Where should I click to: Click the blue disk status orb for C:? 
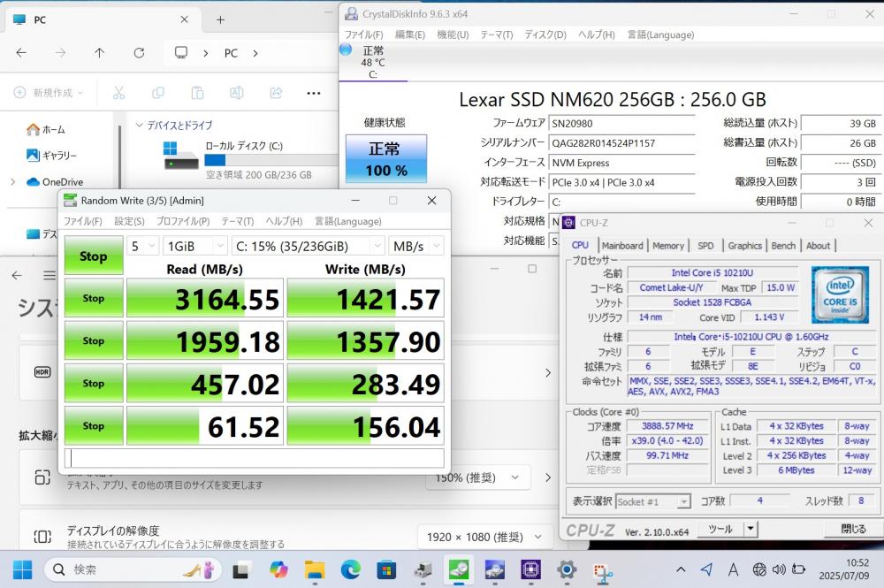click(346, 50)
